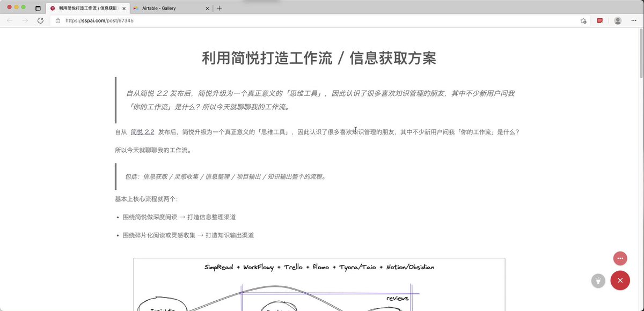This screenshot has width=644, height=311.
Task: Open the browser profile avatar
Action: (x=618, y=20)
